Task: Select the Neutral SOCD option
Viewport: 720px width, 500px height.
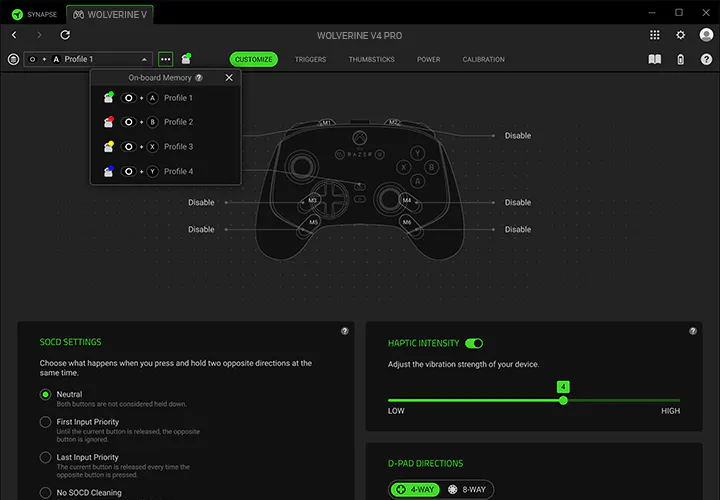Action: tap(45, 394)
